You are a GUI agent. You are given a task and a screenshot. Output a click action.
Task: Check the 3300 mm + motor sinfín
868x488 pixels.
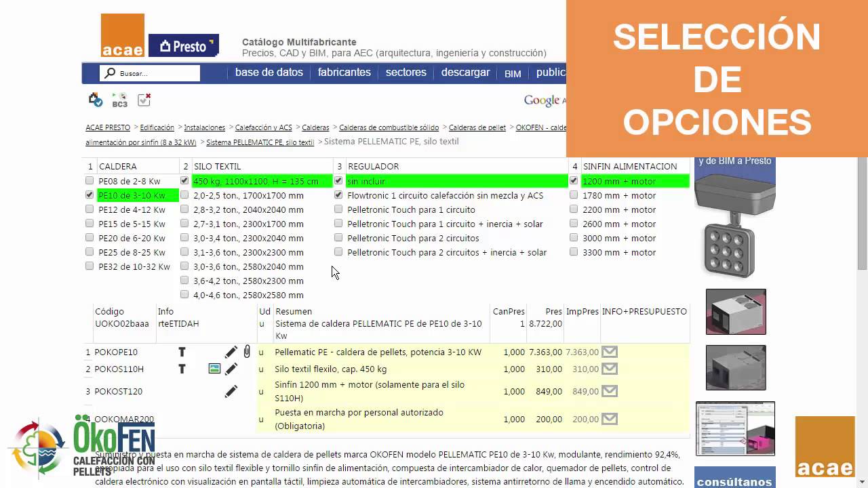click(574, 252)
